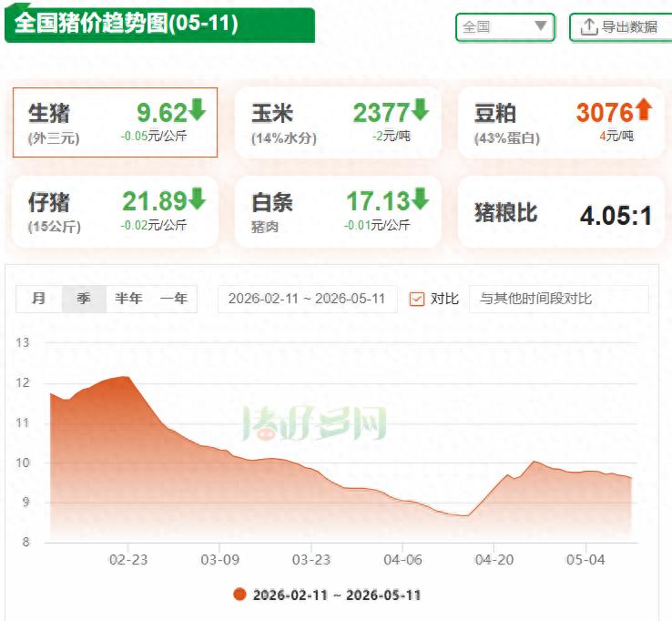Click the 9.62 pig price value

click(162, 113)
